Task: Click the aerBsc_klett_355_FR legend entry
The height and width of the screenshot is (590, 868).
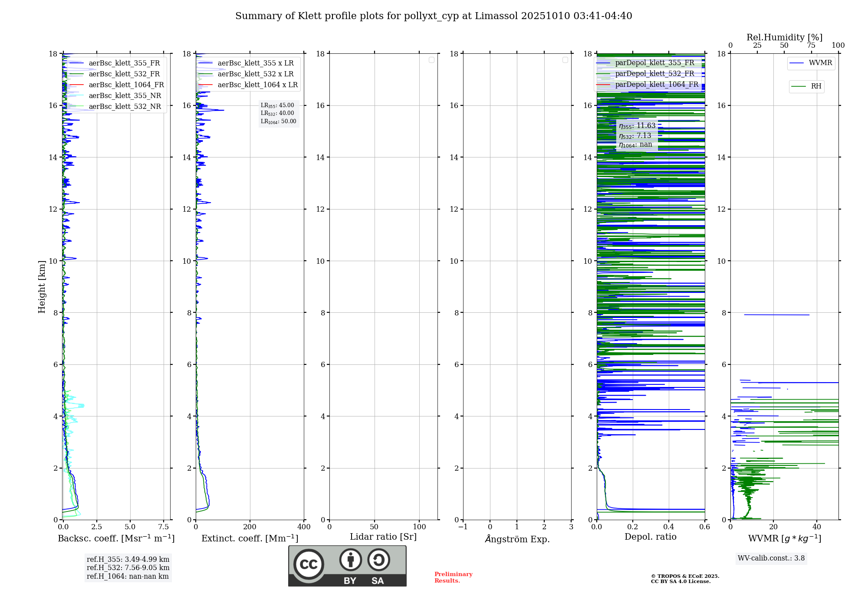Action: (124, 63)
